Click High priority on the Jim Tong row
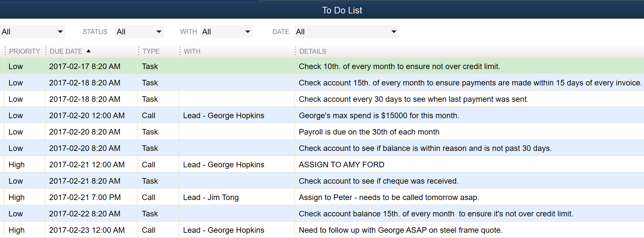This screenshot has width=644, height=238. (16, 197)
